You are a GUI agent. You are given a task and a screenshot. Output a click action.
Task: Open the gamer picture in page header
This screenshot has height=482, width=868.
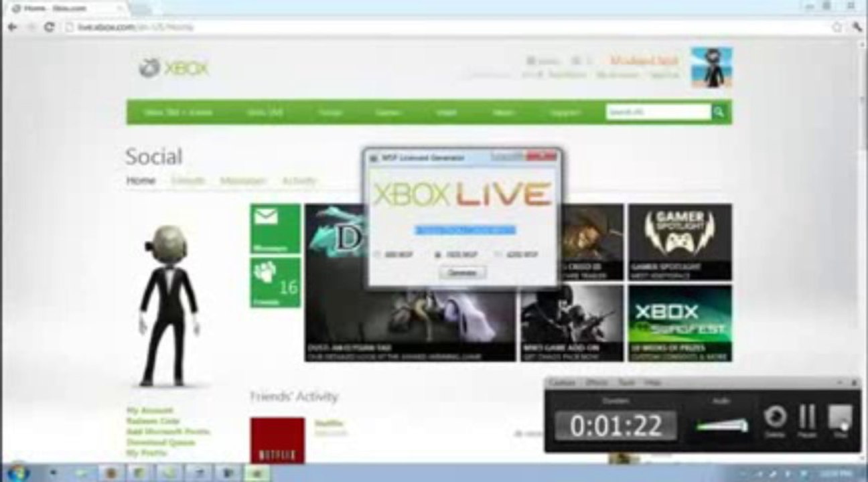point(711,67)
